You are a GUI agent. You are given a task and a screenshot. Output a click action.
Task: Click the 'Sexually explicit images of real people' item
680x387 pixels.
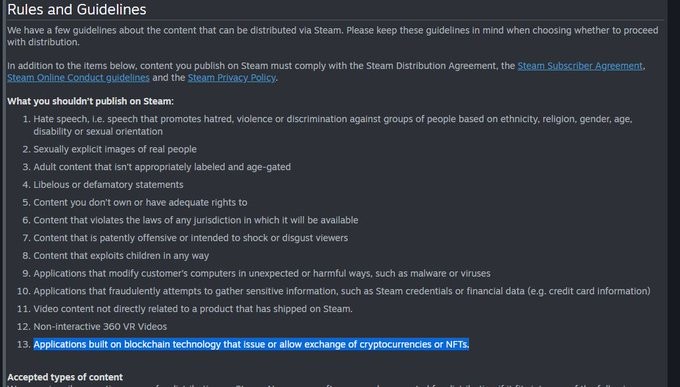click(115, 149)
